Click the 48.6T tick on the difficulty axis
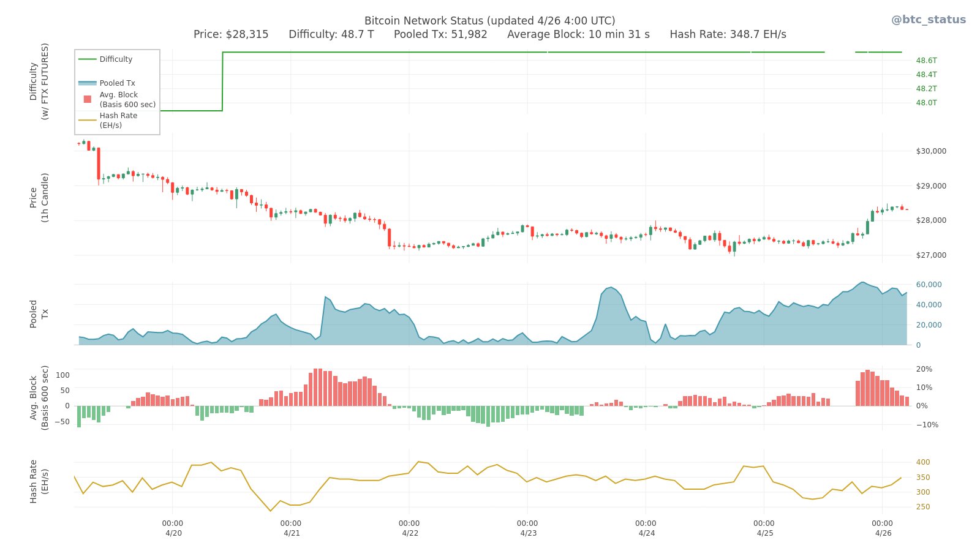This screenshot has height=551, width=980. pyautogui.click(x=925, y=60)
